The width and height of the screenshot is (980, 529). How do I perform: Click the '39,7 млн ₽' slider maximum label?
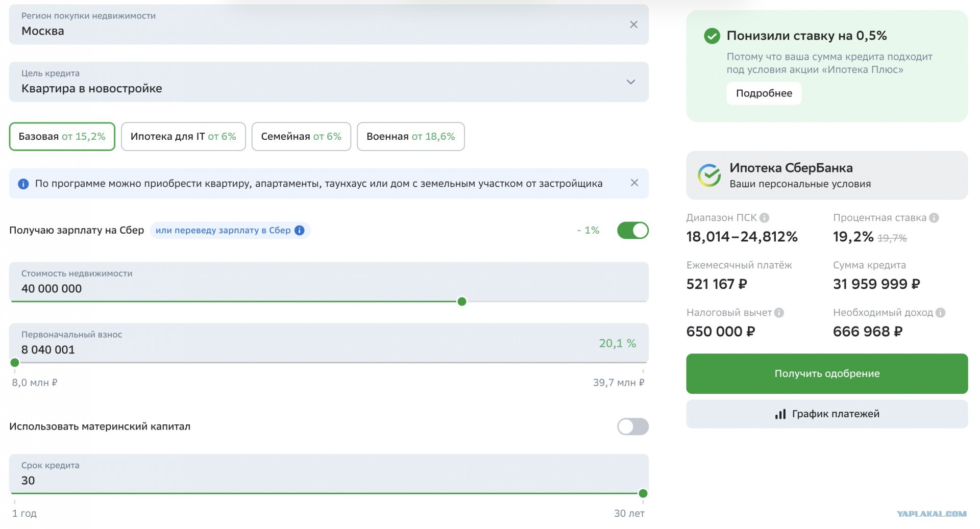click(x=619, y=383)
